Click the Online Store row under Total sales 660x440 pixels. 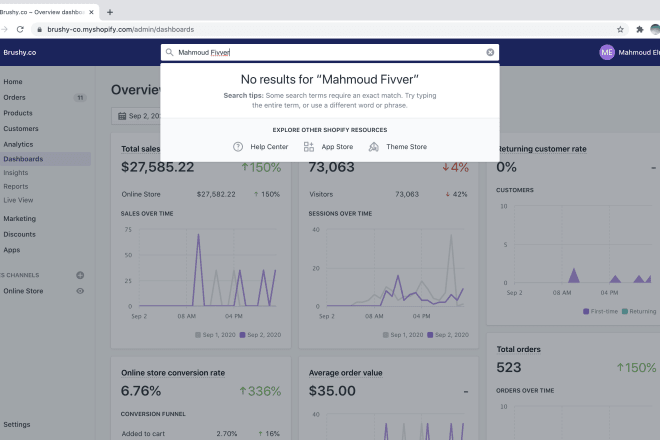click(x=201, y=194)
